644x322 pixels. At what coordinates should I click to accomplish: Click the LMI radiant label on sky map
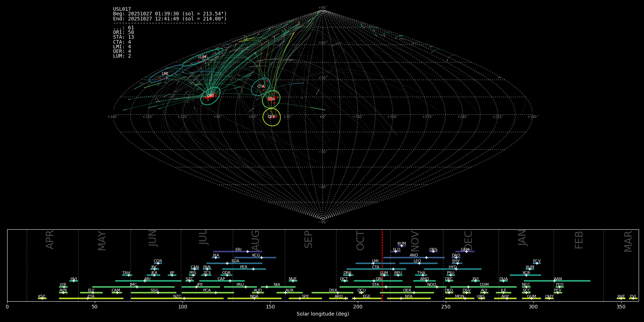click(165, 74)
